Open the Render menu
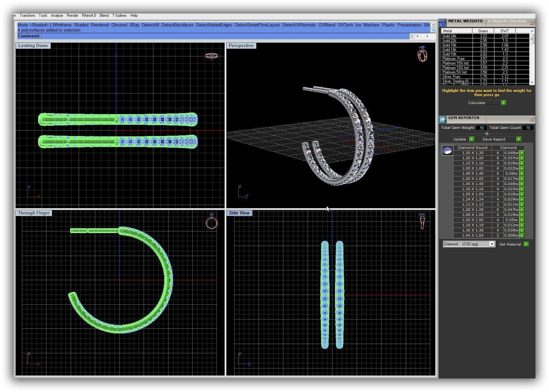 point(73,15)
